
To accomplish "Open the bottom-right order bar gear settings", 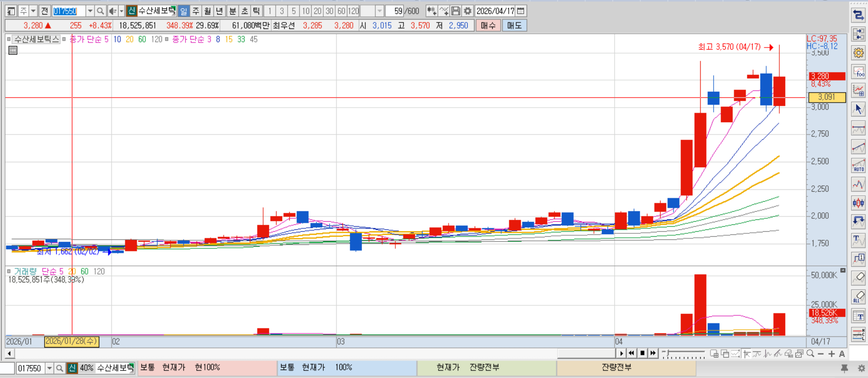I will click(861, 368).
